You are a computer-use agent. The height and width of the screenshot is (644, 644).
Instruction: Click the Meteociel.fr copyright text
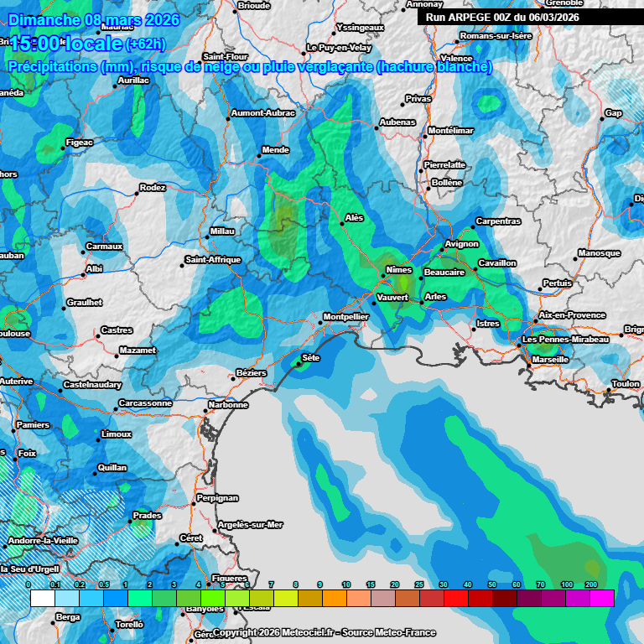pyautogui.click(x=324, y=632)
